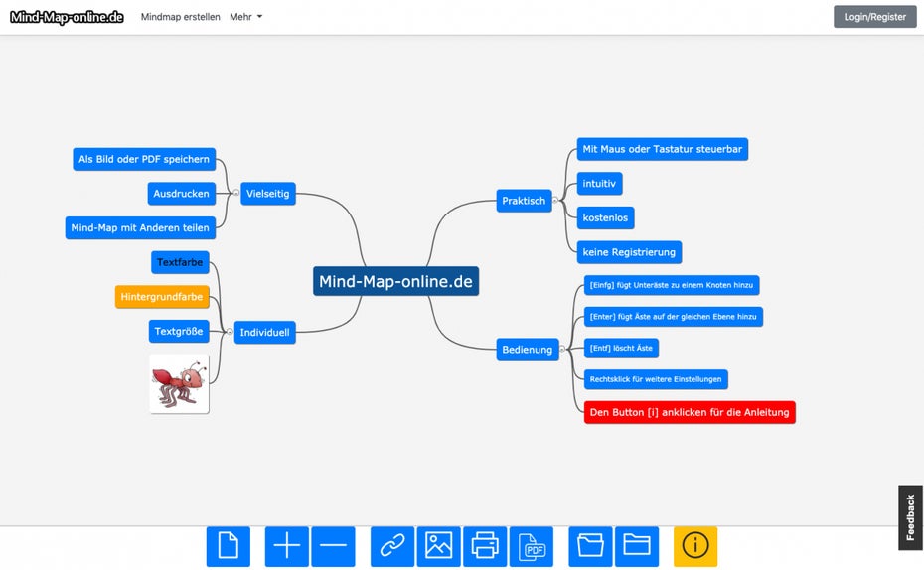Click the closed-folder icon in toolbar

pos(637,546)
